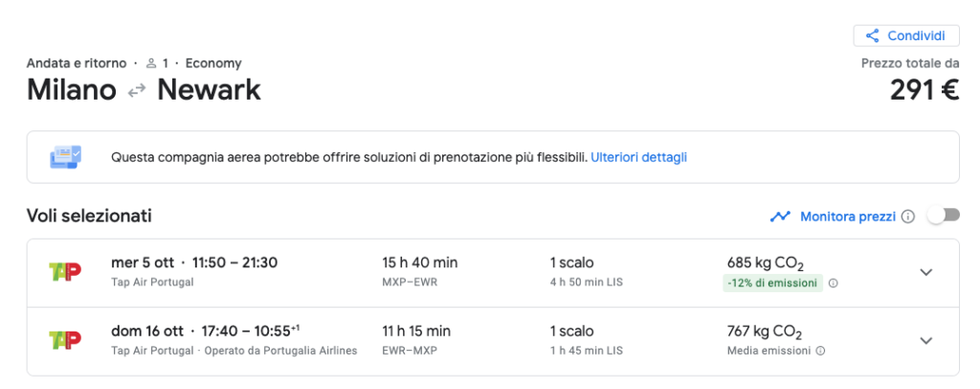Click the -12% di emissioni info icon
Viewport: 980px width, 389px height.
click(834, 284)
